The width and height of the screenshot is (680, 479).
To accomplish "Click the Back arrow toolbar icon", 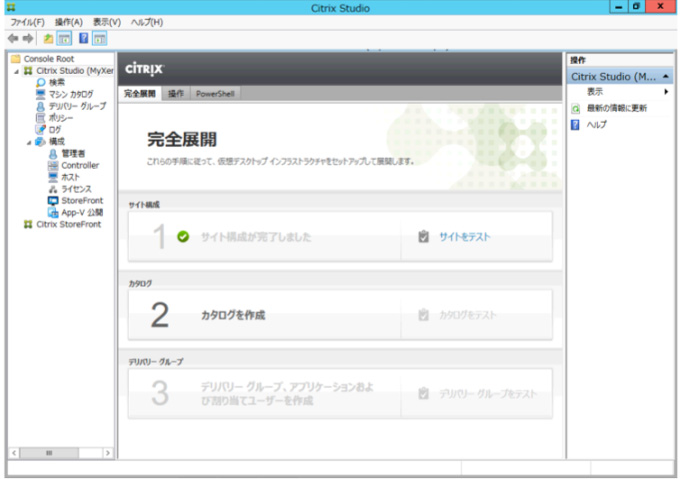I will (13, 39).
